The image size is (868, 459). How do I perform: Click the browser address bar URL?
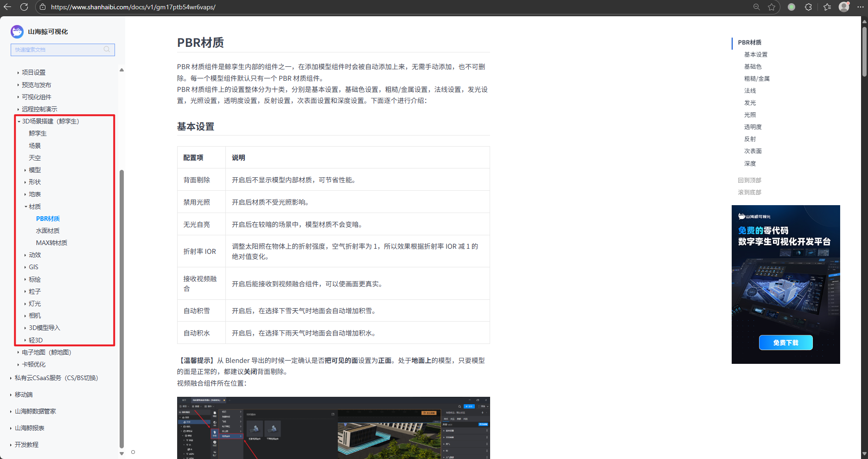tap(133, 7)
